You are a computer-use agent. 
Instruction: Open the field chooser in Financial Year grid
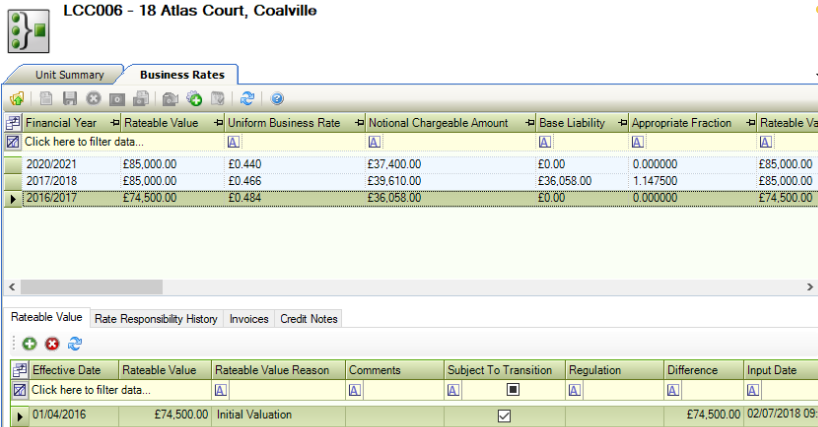pyautogui.click(x=13, y=123)
